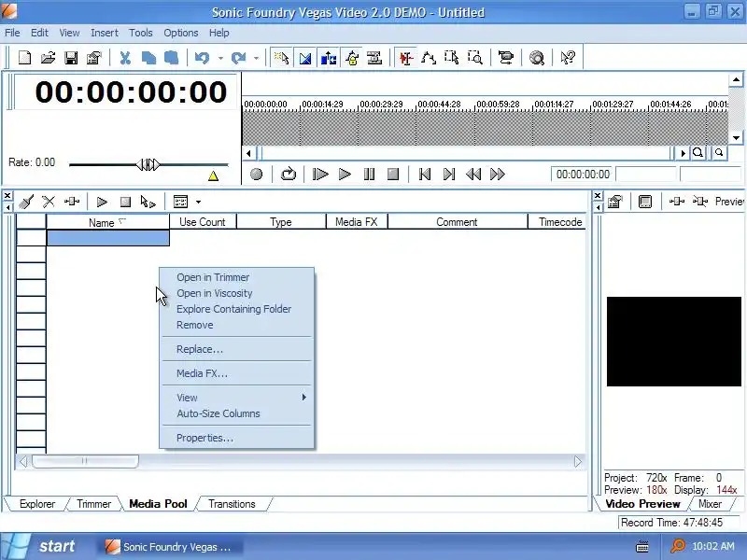Click the toolbar icon left of the globe
The width and height of the screenshot is (747, 560).
tap(505, 58)
